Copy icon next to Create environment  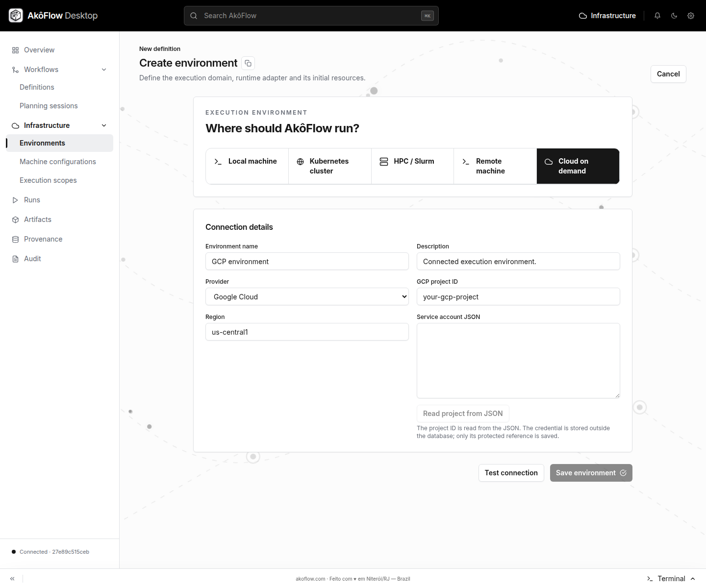(248, 63)
